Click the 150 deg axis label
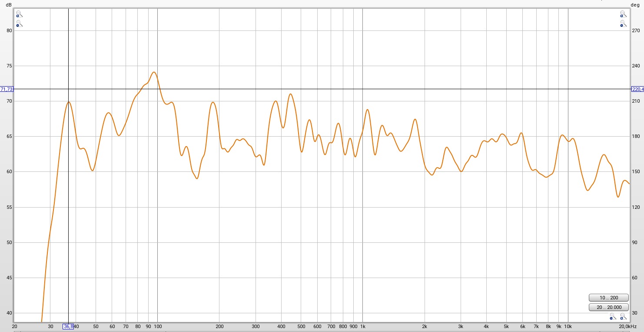 tap(636, 172)
